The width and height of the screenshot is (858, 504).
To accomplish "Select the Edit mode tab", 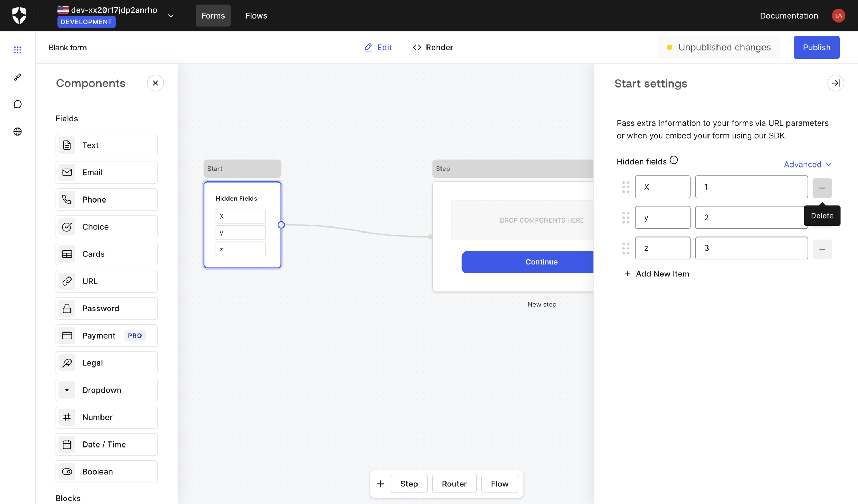I will 378,47.
